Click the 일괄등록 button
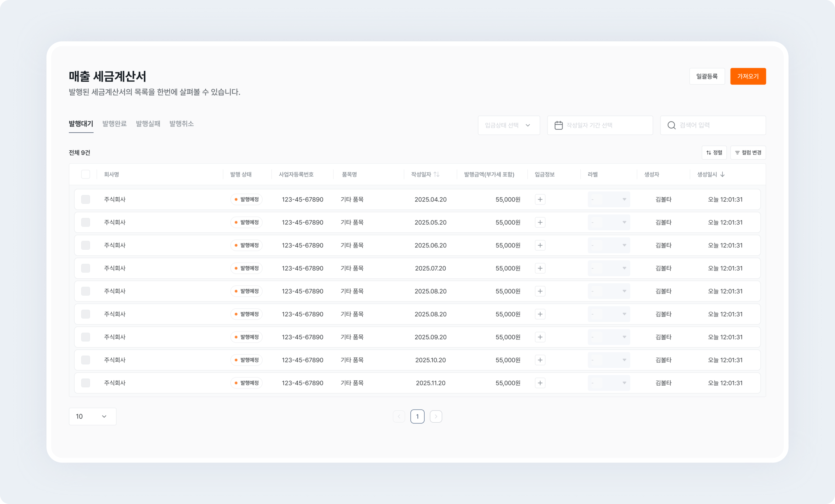835x504 pixels. tap(707, 76)
